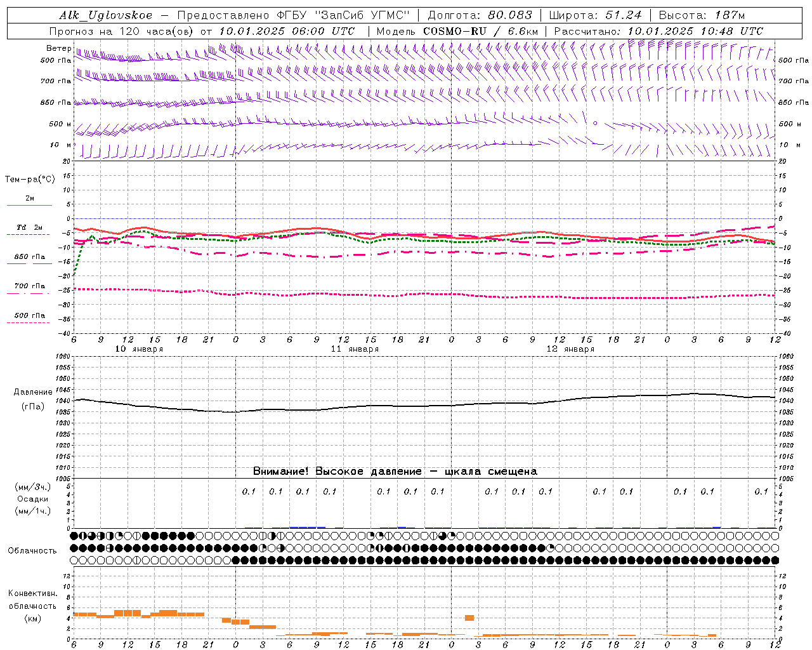The height and width of the screenshot is (650, 812).
Task: Click the station name Alk_Uglovskoe
Action: tap(106, 15)
